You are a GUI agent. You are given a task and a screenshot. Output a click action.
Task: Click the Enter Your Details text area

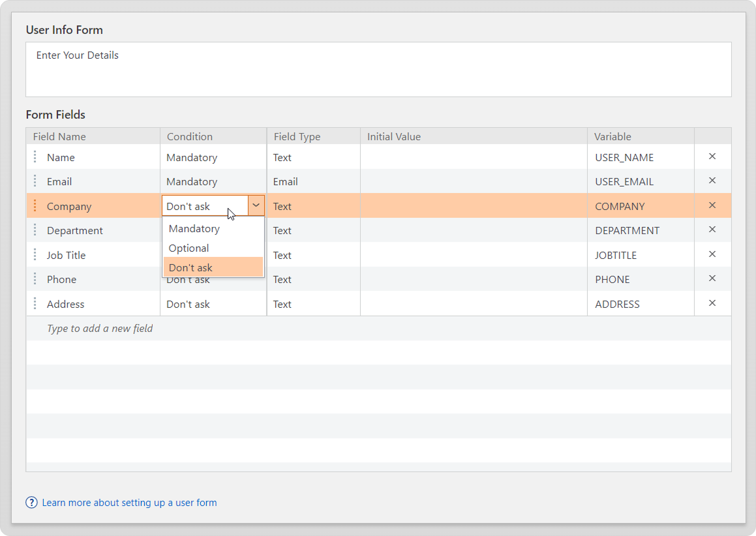[378, 69]
